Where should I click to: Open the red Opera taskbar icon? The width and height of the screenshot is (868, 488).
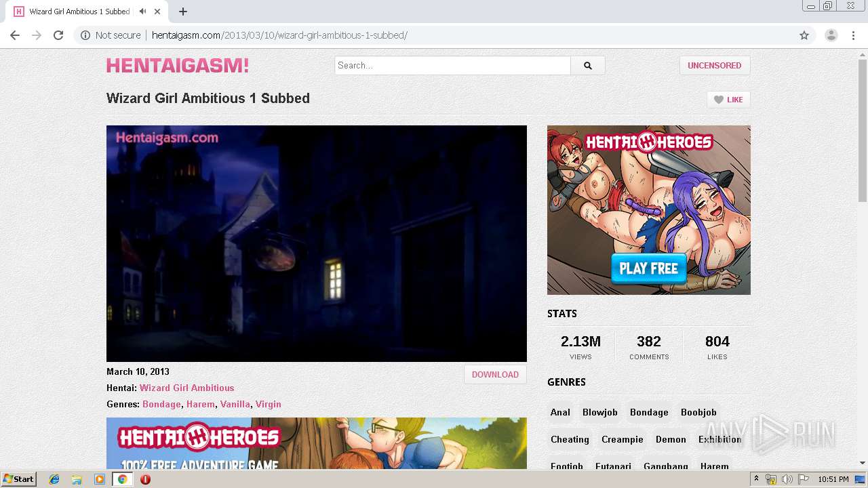coord(145,479)
